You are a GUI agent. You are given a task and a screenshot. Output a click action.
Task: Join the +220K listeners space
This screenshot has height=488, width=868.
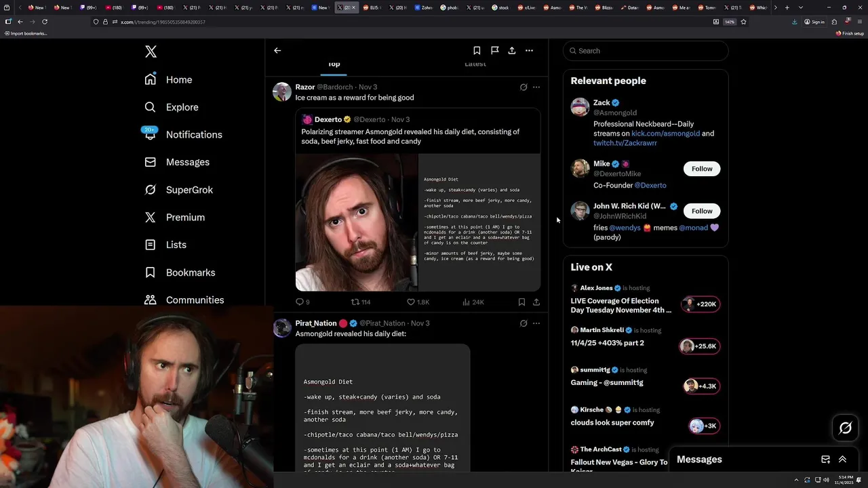[x=701, y=304]
